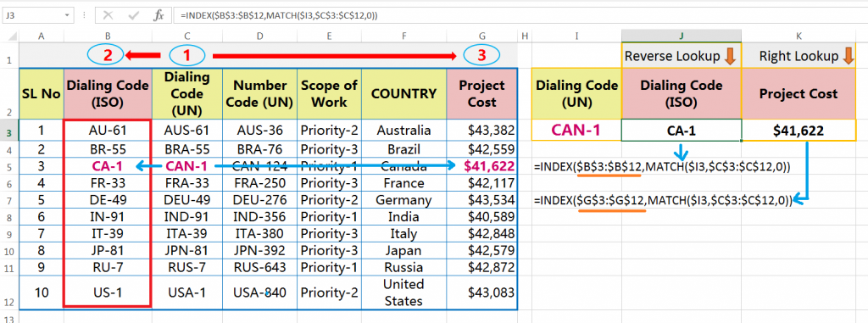Image resolution: width=868 pixels, height=323 pixels.
Task: Open the Name Box dropdown arrow
Action: (68, 15)
